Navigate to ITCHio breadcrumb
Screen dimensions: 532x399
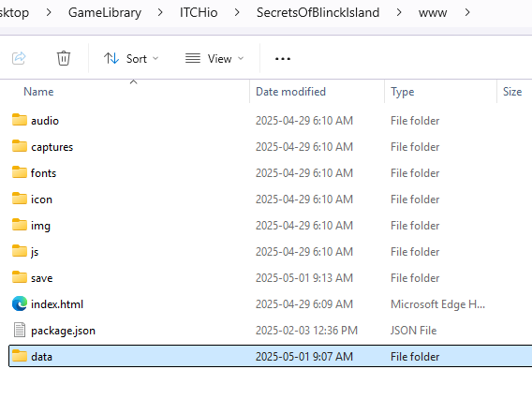[x=199, y=12]
